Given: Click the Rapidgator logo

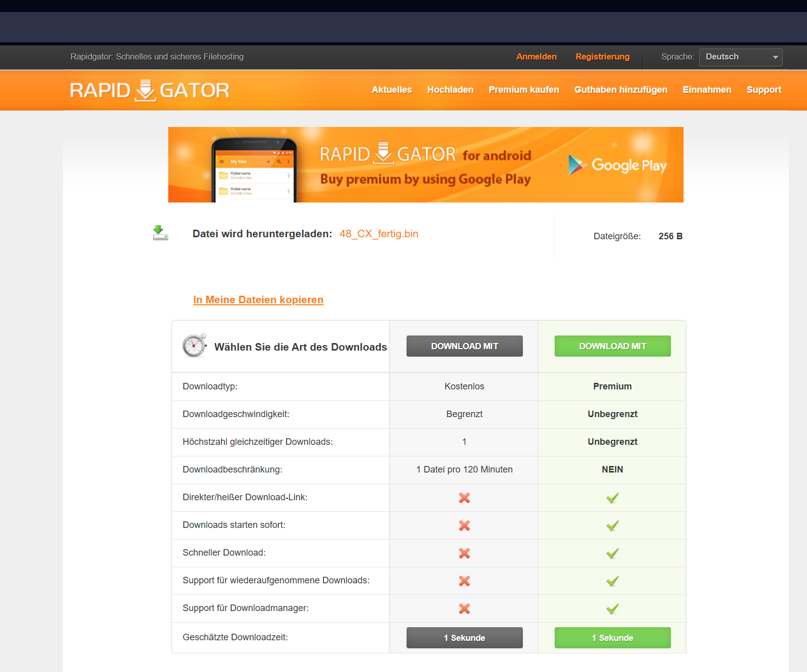Looking at the screenshot, I should coord(149,90).
